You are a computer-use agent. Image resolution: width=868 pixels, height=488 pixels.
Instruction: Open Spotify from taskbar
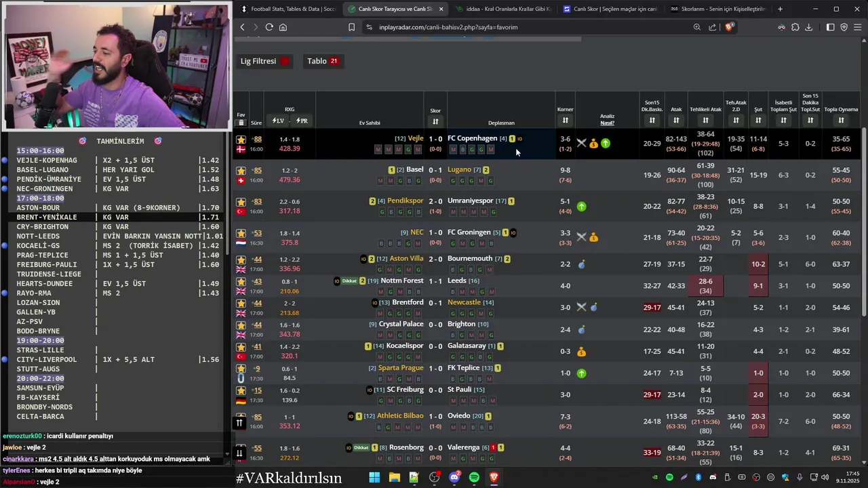(x=474, y=477)
